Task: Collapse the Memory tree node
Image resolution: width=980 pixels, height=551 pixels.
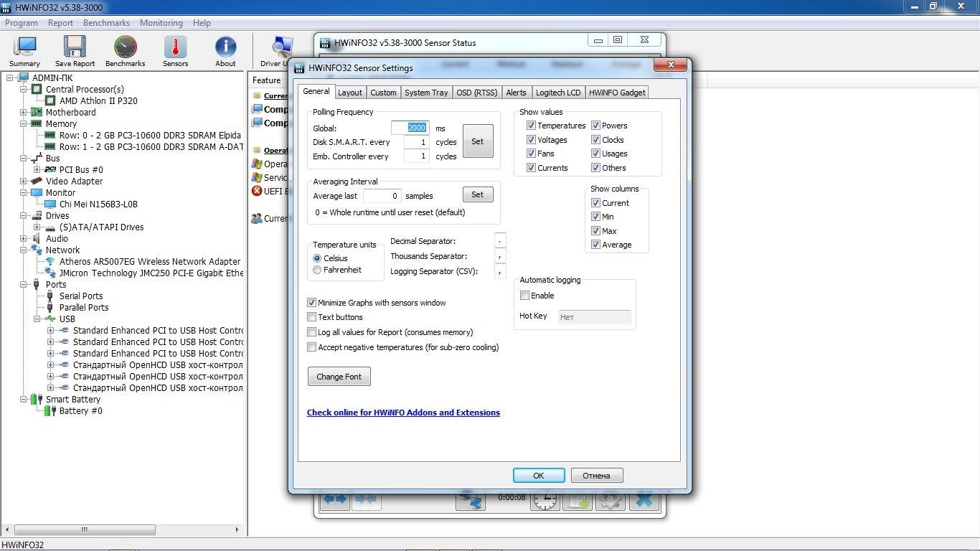Action: pyautogui.click(x=24, y=123)
